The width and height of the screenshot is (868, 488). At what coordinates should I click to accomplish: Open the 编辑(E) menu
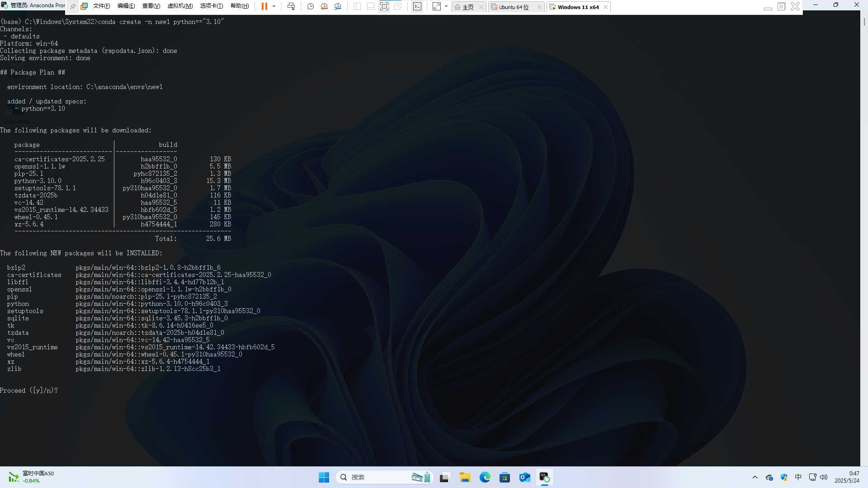coord(126,6)
